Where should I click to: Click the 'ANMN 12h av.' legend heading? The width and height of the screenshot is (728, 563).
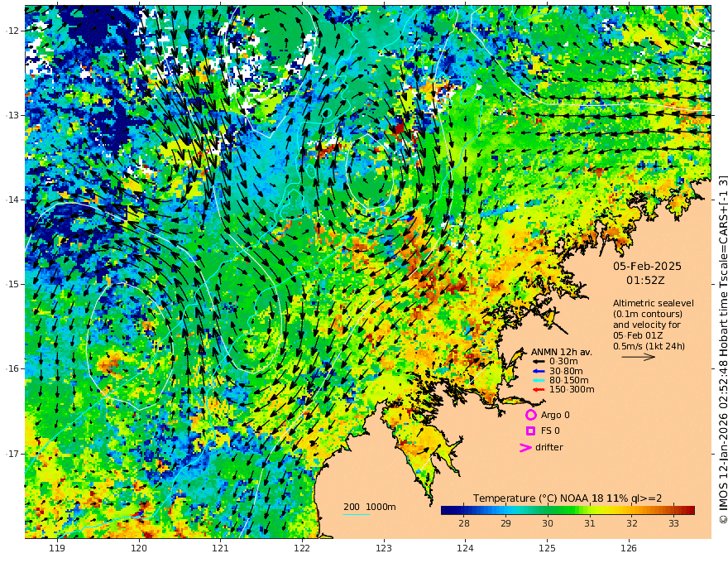[x=562, y=352]
